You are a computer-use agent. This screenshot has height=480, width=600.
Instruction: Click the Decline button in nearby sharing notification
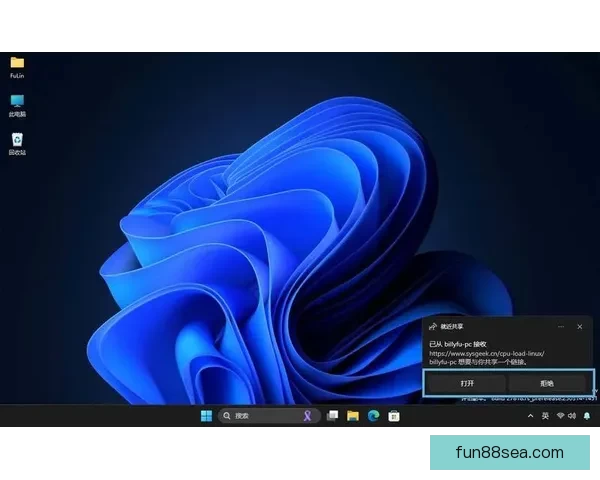click(547, 383)
